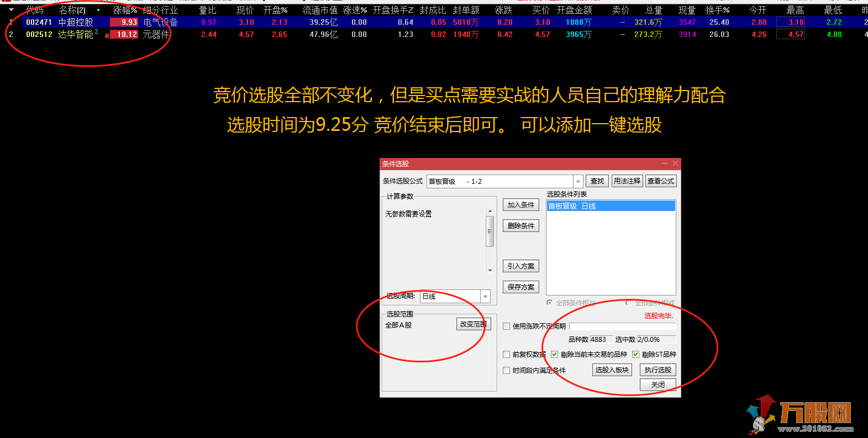Viewport: 868px width, 438px height.
Task: Click the 选中数 2/0.0% field
Action: click(656, 339)
